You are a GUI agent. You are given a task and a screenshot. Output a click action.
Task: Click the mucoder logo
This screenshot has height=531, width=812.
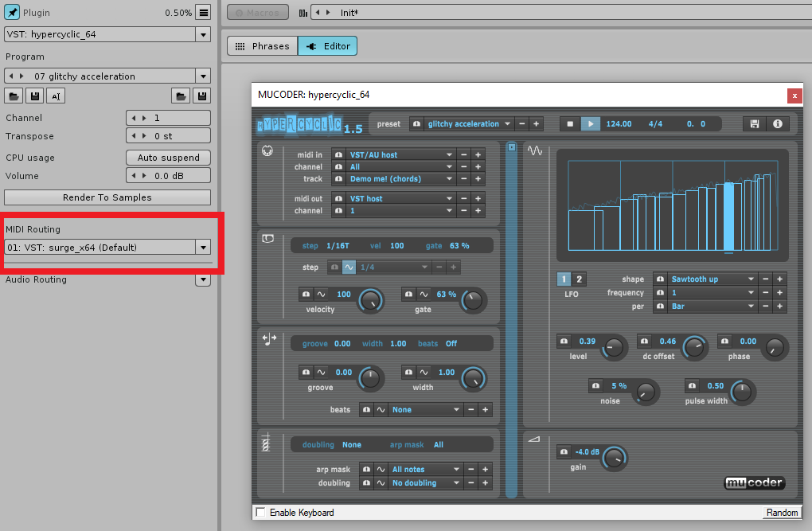pyautogui.click(x=754, y=482)
